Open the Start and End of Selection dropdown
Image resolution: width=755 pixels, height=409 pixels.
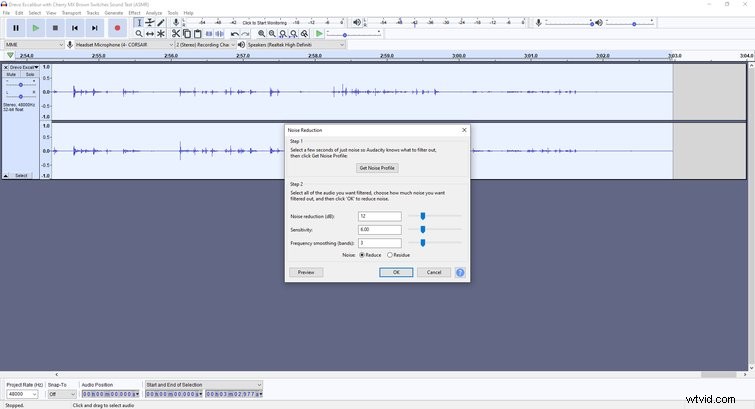coord(204,384)
